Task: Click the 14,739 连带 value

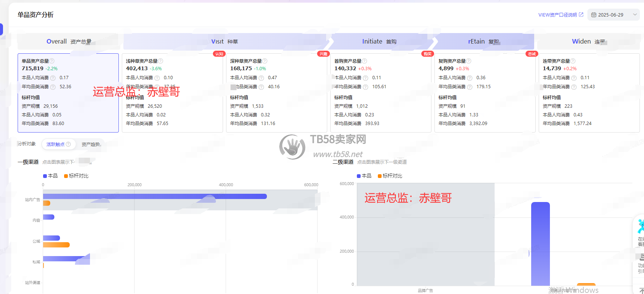Action: coord(552,68)
